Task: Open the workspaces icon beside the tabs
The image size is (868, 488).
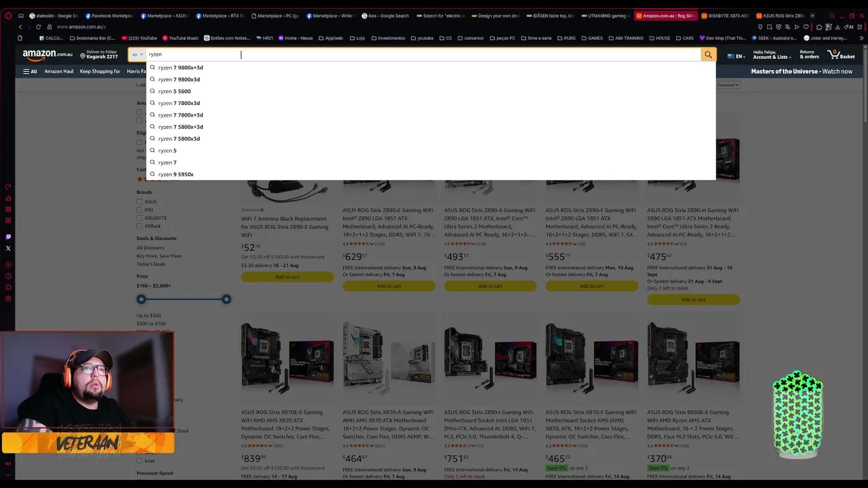Action: coord(21,16)
